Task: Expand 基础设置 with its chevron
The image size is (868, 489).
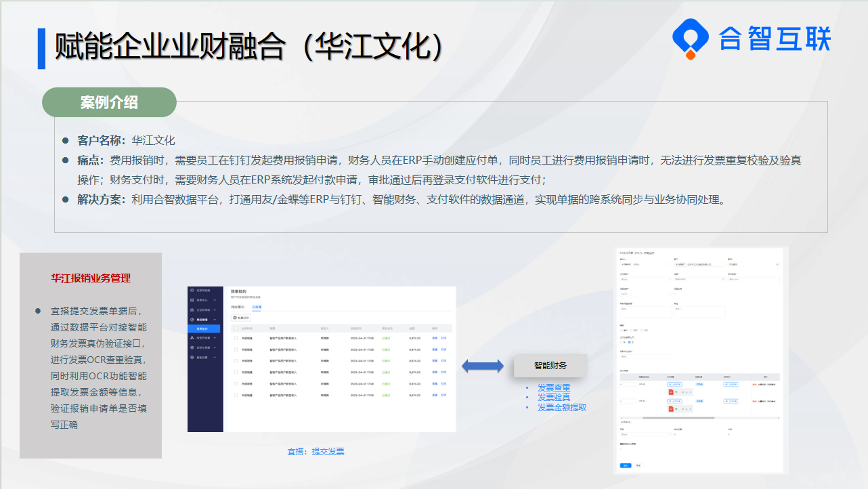Action: [215, 358]
